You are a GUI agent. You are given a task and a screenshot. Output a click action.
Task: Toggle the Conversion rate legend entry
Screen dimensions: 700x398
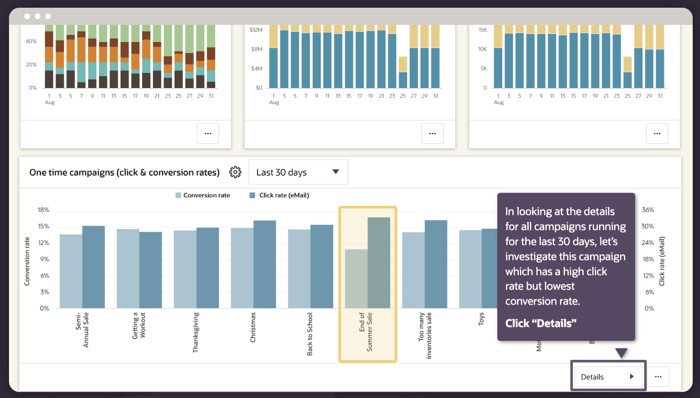[203, 195]
